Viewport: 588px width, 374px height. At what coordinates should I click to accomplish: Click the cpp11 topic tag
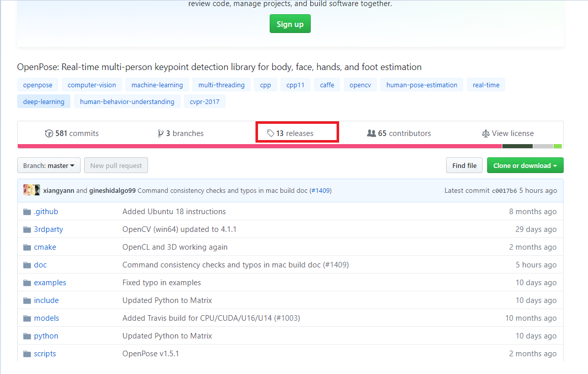coord(296,85)
